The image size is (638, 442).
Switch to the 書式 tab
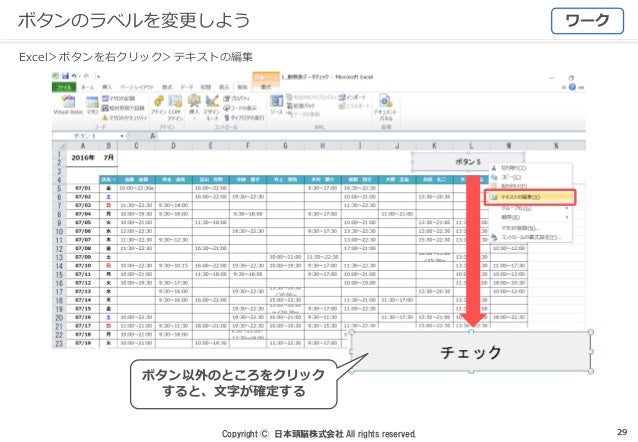266,87
